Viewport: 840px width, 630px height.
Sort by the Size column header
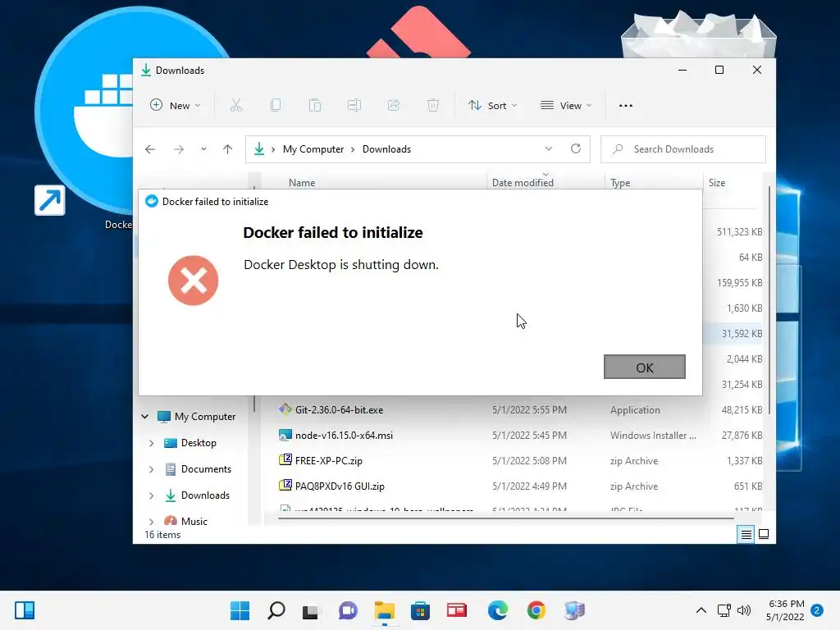coord(717,183)
